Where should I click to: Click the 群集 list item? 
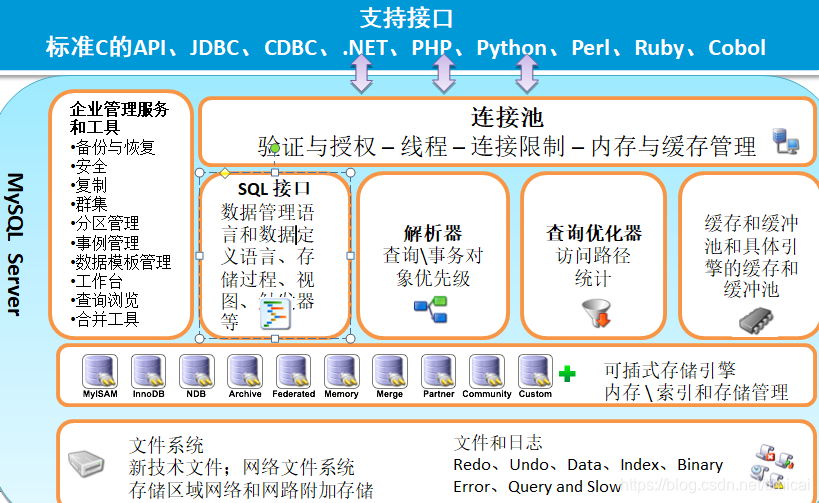89,204
